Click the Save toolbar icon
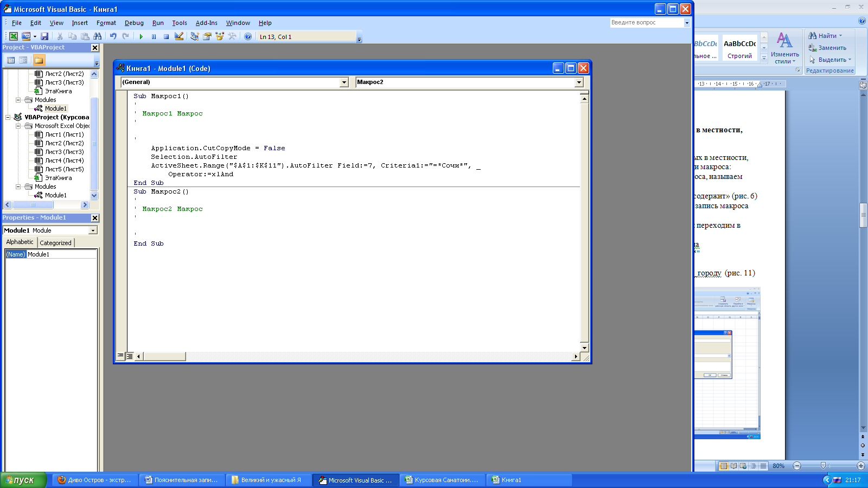The image size is (868, 488). point(44,36)
